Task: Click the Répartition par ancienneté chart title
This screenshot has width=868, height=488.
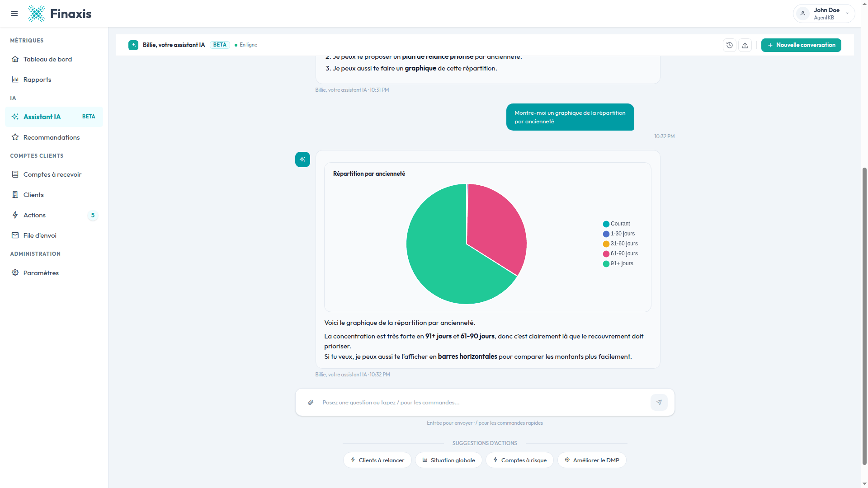Action: 369,174
